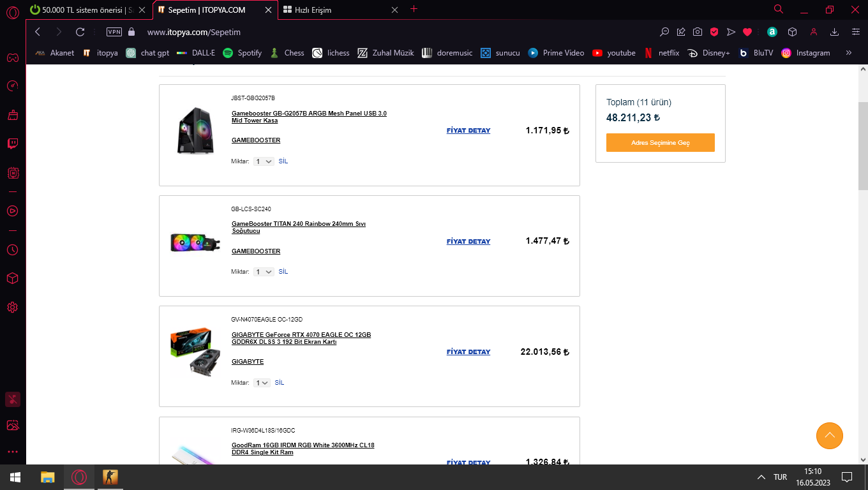Open the Zuhal Müzik bookmark

click(386, 53)
